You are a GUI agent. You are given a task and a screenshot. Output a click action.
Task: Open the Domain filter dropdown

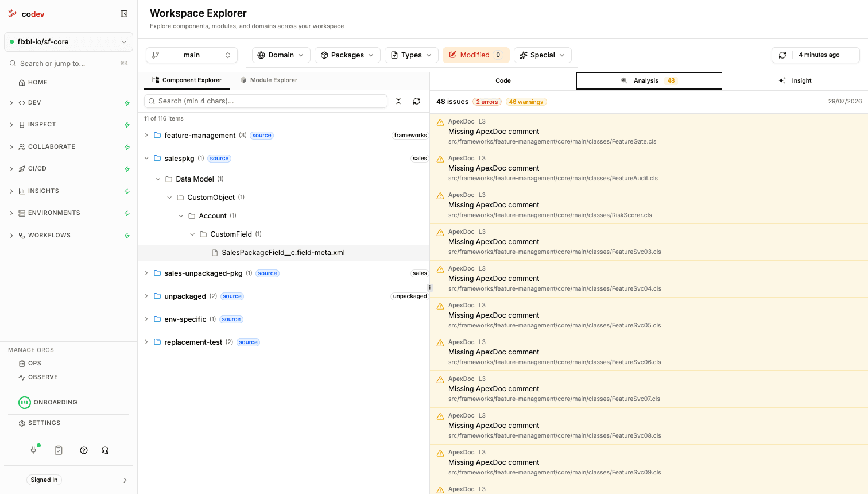[281, 55]
